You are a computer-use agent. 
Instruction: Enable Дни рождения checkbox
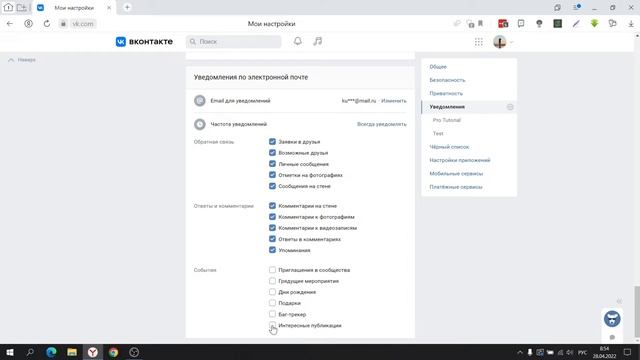272,292
